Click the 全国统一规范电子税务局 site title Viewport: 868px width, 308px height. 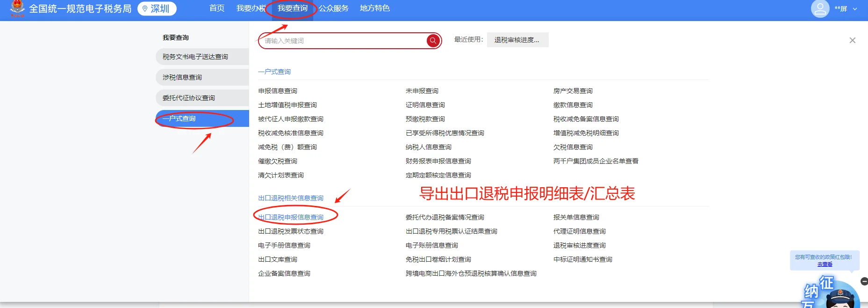coord(80,8)
